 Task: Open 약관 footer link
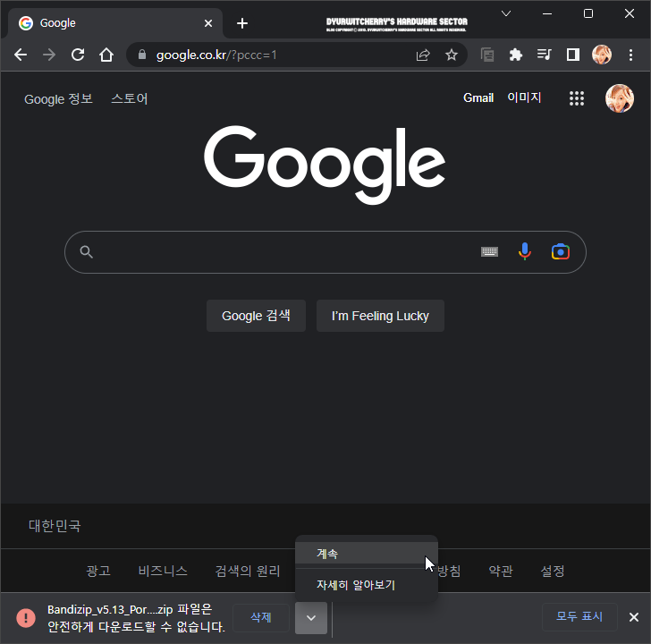click(x=501, y=571)
